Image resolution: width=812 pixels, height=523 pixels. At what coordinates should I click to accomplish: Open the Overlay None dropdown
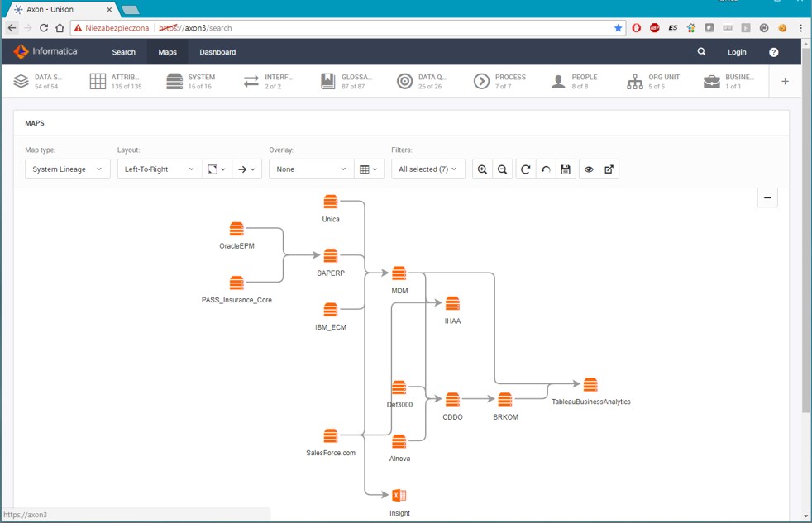coord(311,169)
